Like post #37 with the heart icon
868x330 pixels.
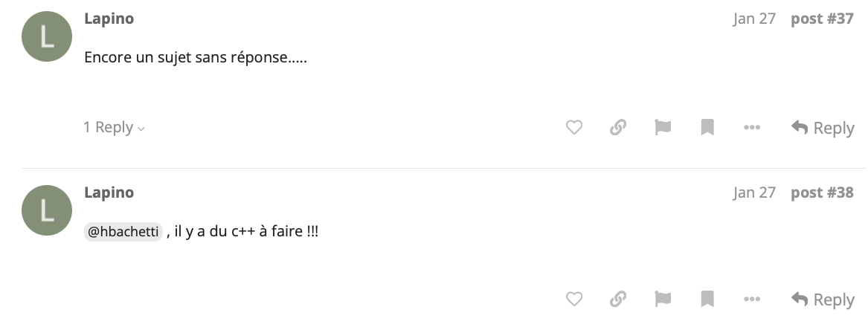tap(574, 128)
